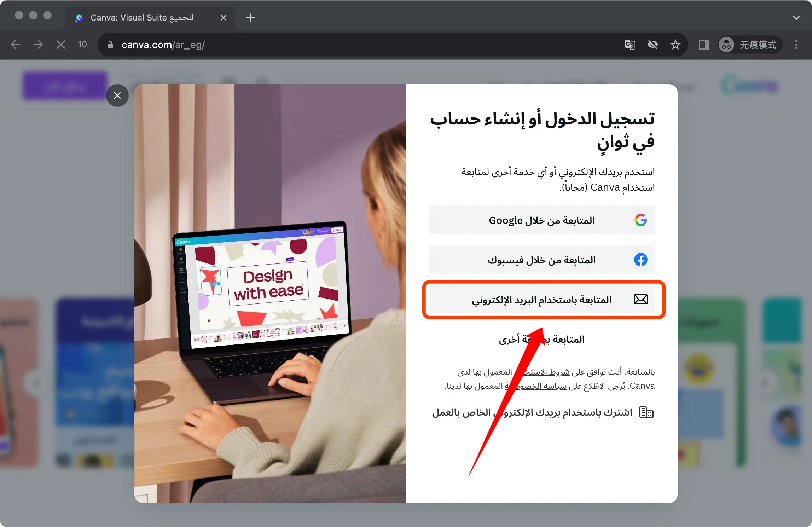812x527 pixels.
Task: Stop loading the page
Action: click(x=61, y=45)
